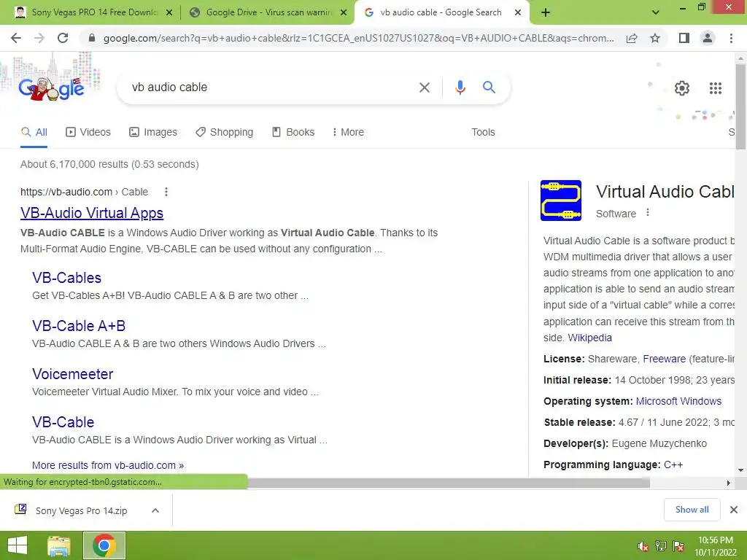
Task: Show more results from vb-audio.com
Action: click(x=108, y=465)
